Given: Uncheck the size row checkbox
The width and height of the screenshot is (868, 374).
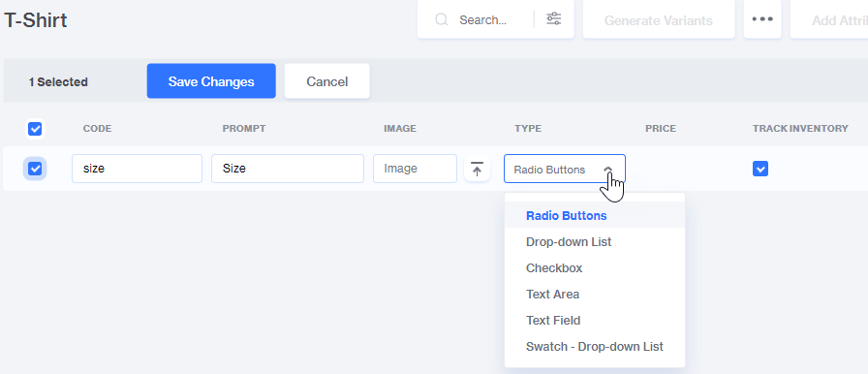Looking at the screenshot, I should (x=35, y=169).
